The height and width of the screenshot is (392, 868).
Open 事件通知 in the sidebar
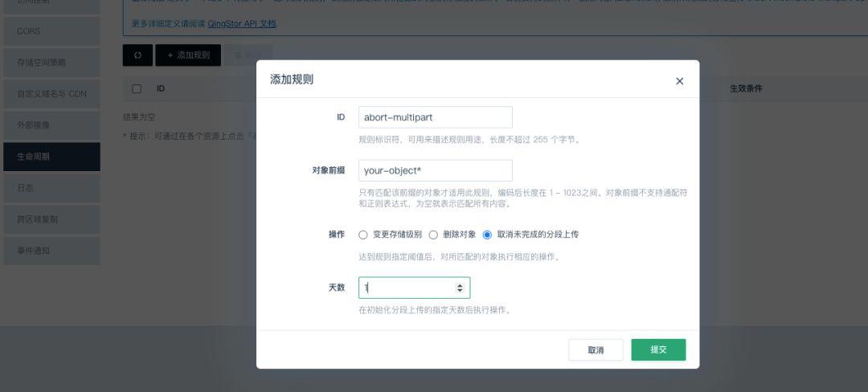coord(52,251)
